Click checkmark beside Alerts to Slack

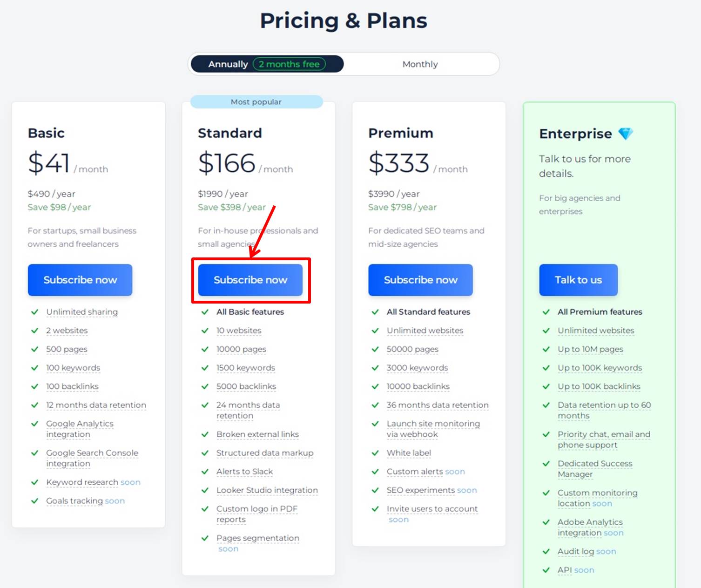205,472
